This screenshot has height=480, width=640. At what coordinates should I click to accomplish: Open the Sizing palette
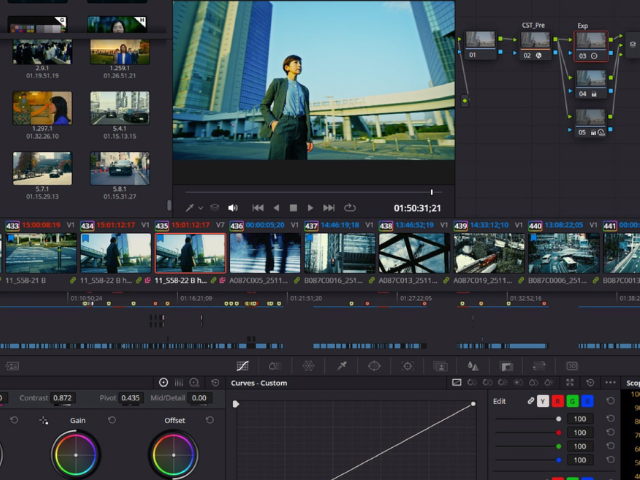click(539, 366)
